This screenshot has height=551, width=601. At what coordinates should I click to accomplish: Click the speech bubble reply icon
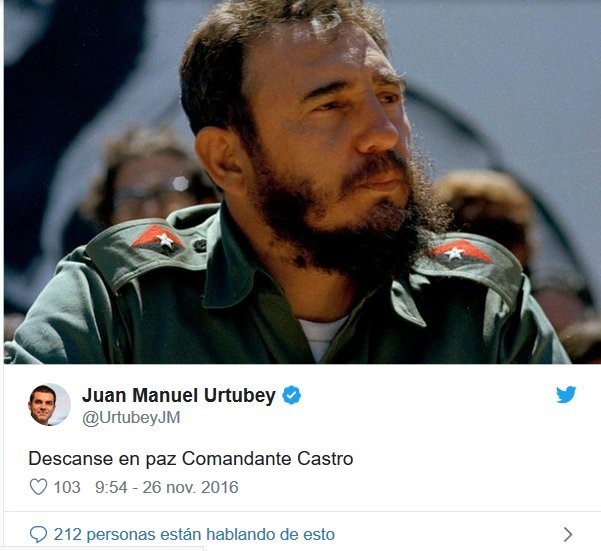point(38,534)
